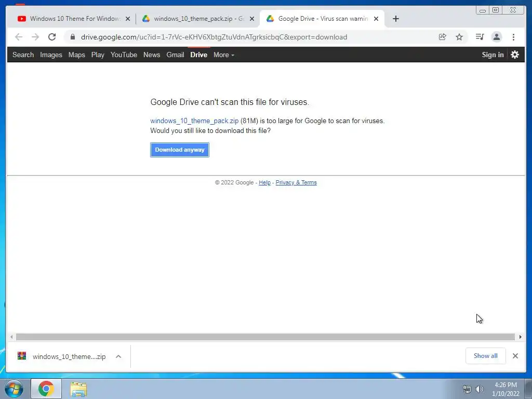Open the downloaded windows_10_theme zip file

61,356
